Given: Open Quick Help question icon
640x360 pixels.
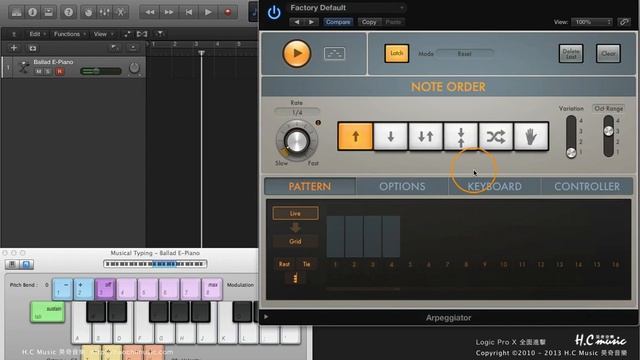Looking at the screenshot, I should (x=69, y=12).
